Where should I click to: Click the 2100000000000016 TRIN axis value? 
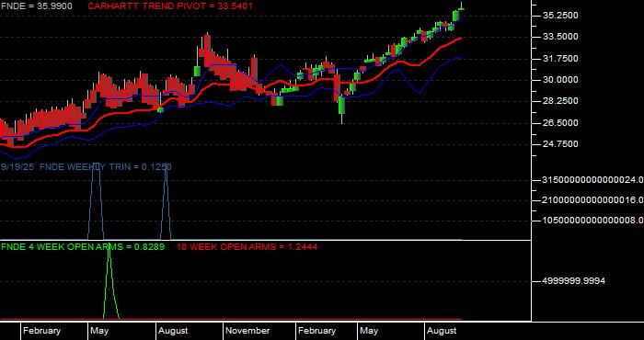click(x=593, y=199)
